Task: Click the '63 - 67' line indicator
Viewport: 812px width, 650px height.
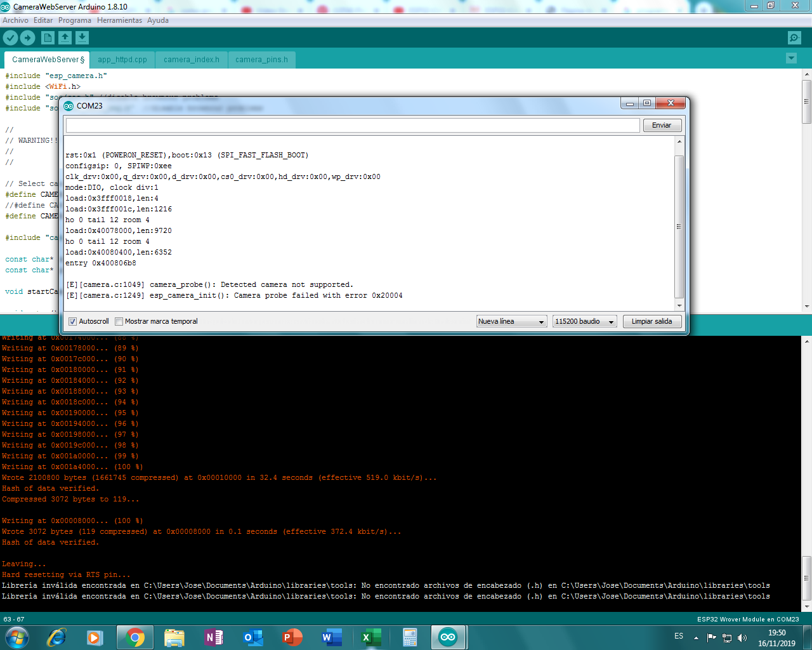Action: [14, 619]
